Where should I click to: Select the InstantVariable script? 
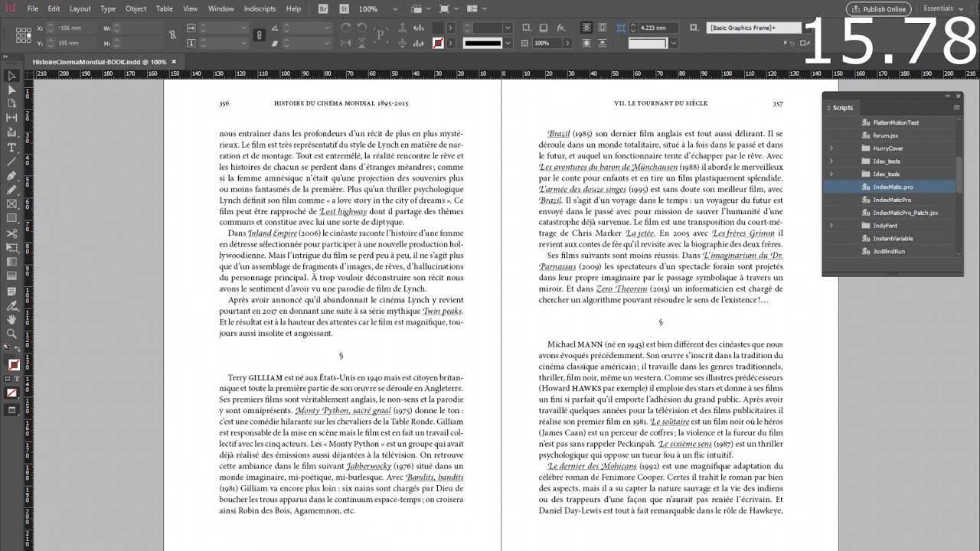(x=893, y=239)
